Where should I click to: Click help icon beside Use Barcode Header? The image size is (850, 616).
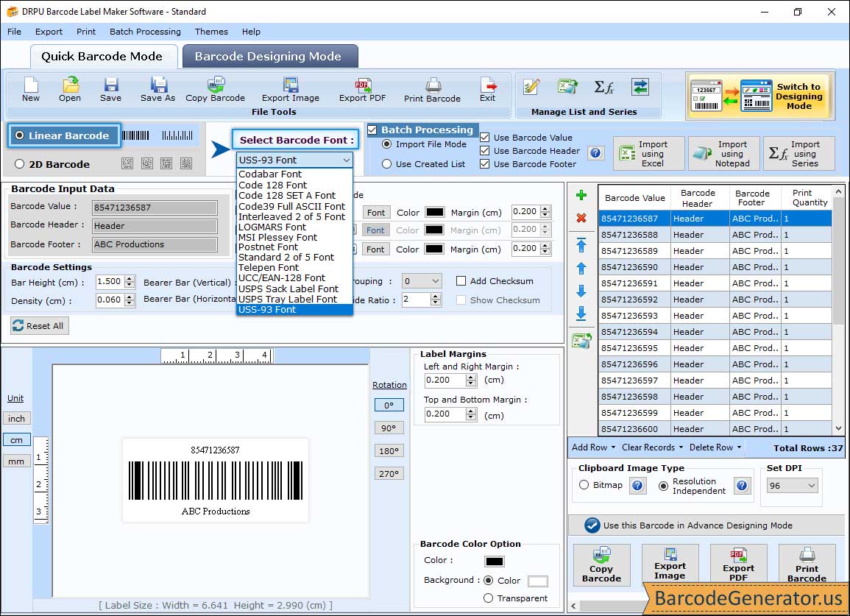click(x=595, y=153)
